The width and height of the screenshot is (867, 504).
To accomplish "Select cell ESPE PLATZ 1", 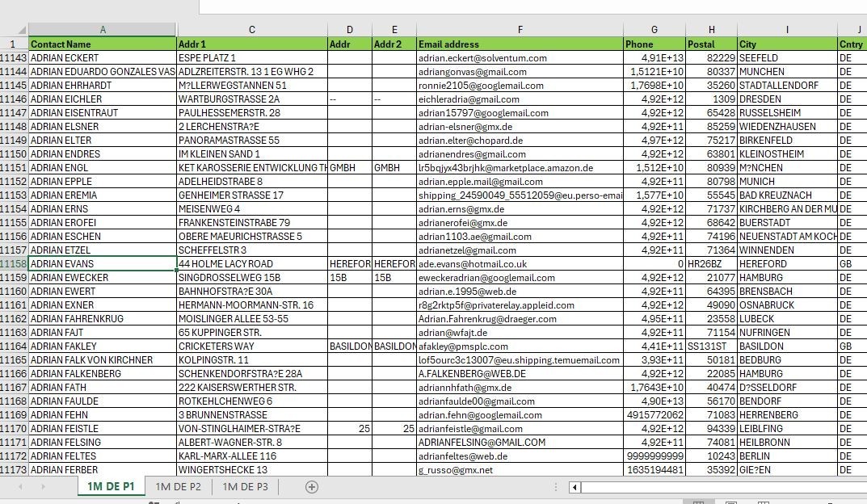I will tap(252, 58).
